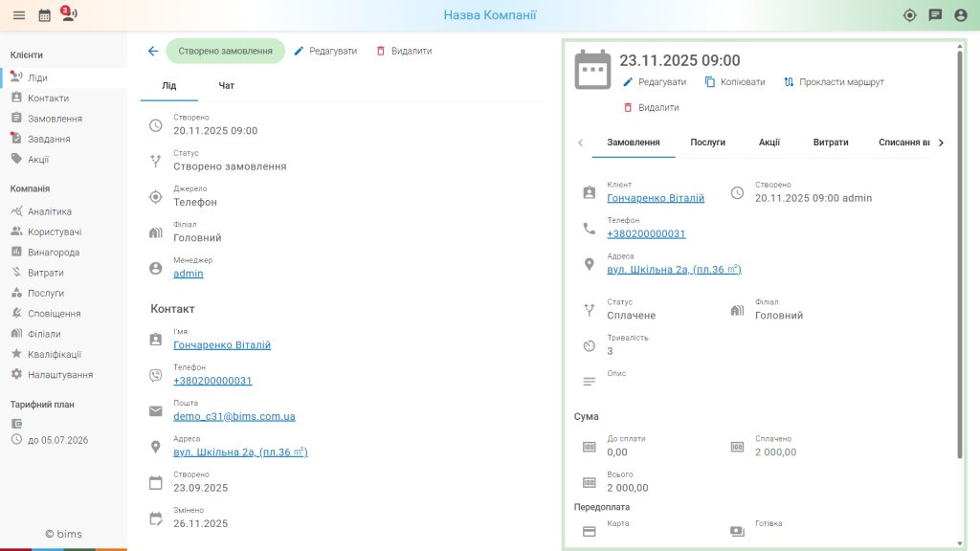980x551 pixels.
Task: Select the Списання tab in order panel
Action: tap(903, 143)
